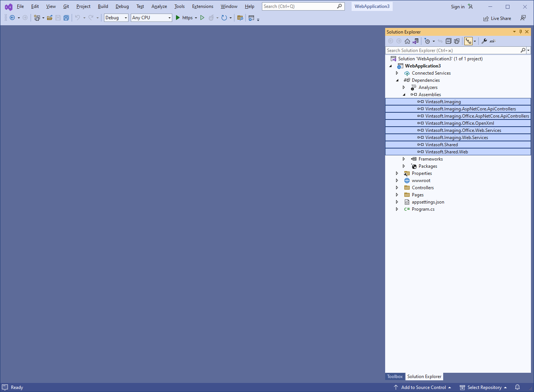
Task: Pin the Solution Explorer with Auto Hide pin
Action: pos(520,32)
